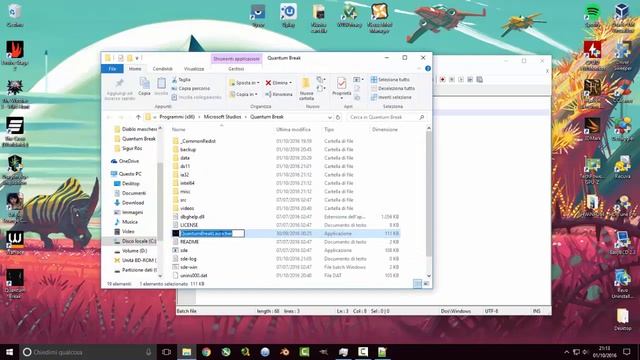Open the quick access toolbar customize arrow
Image resolution: width=640 pixels, height=360 pixels.
(138, 58)
